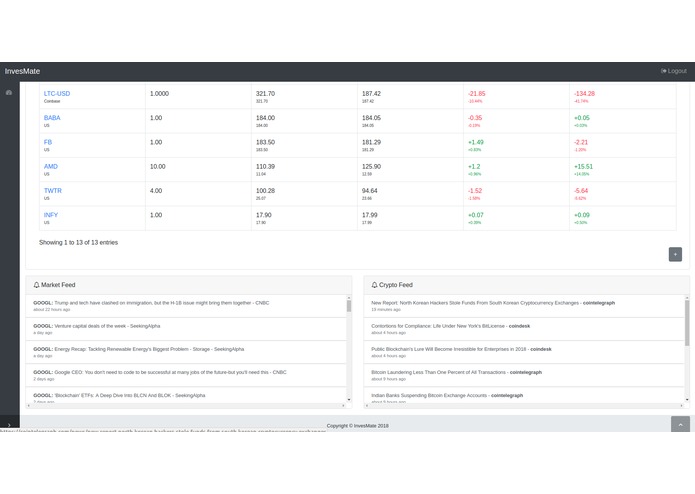This screenshot has width=695, height=494.
Task: Open the TWTR ticker link
Action: tap(53, 191)
